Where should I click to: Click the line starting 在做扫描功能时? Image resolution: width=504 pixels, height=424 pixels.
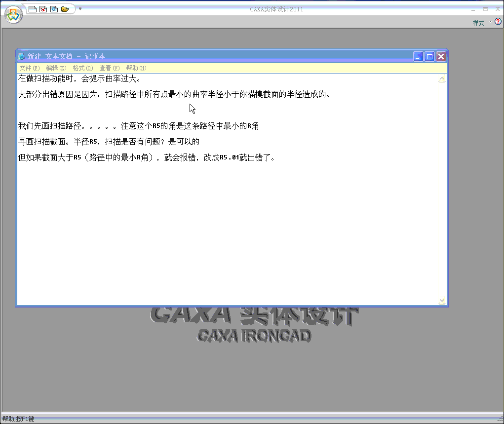point(79,78)
